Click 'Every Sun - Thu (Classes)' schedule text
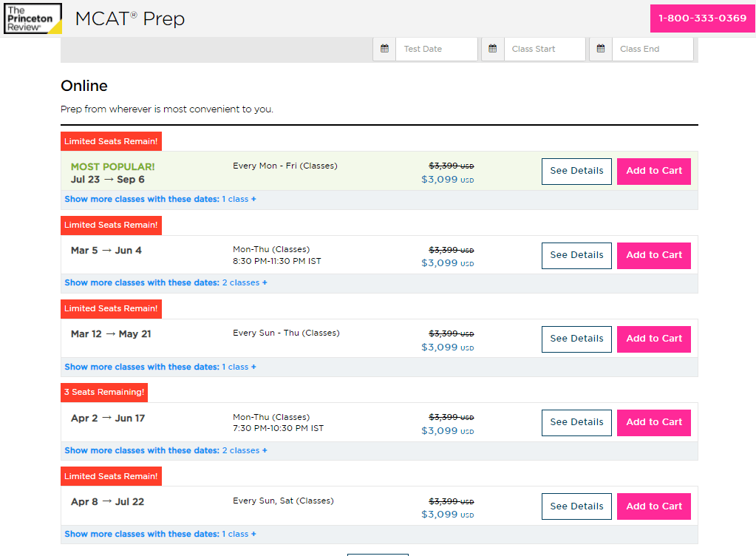 click(x=286, y=333)
